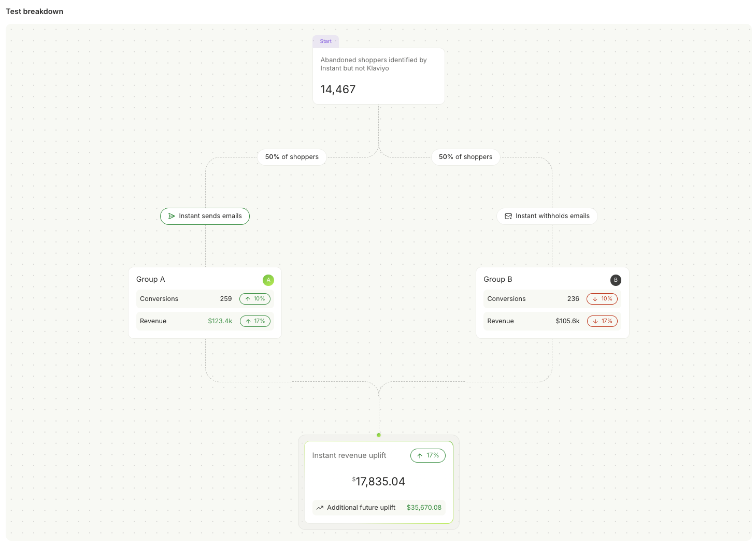The image size is (756, 546).
Task: Click the uplift 17% badge in result card
Action: click(428, 455)
